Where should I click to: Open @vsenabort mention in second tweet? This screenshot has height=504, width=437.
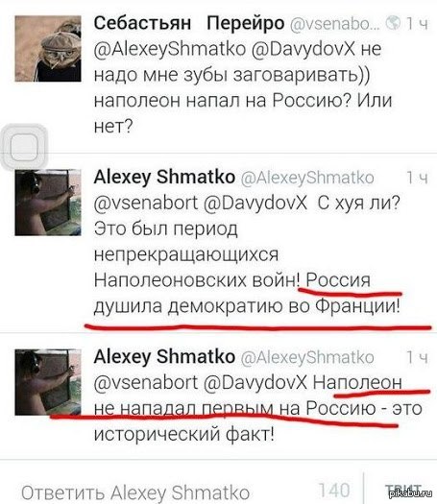click(146, 204)
